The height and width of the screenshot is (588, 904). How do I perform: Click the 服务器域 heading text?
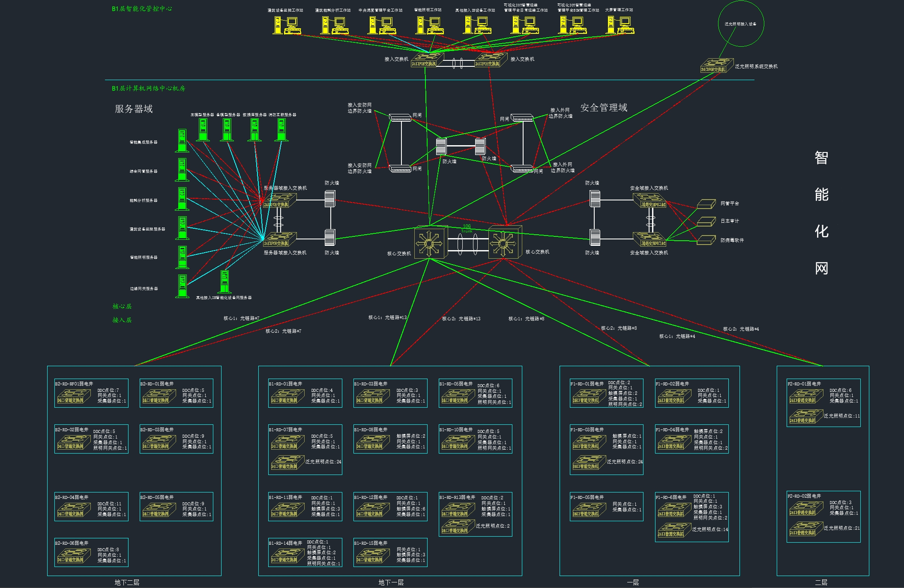pyautogui.click(x=134, y=109)
